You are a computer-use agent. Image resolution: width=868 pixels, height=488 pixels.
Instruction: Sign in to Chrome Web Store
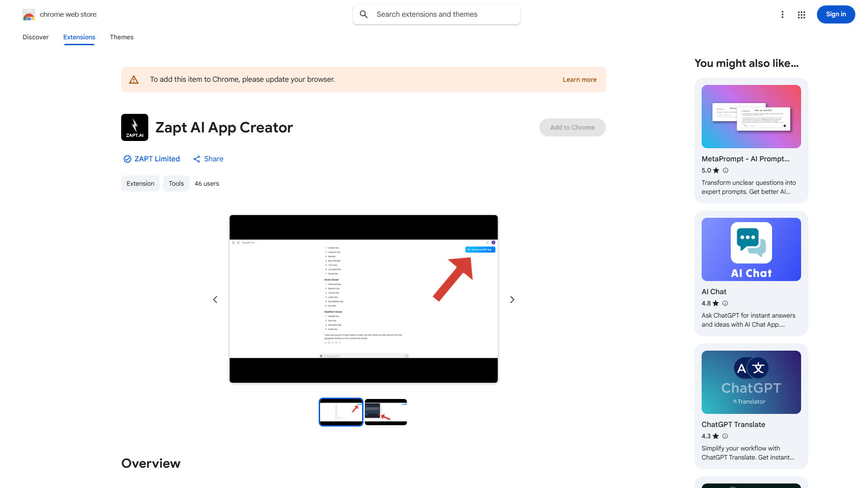835,14
